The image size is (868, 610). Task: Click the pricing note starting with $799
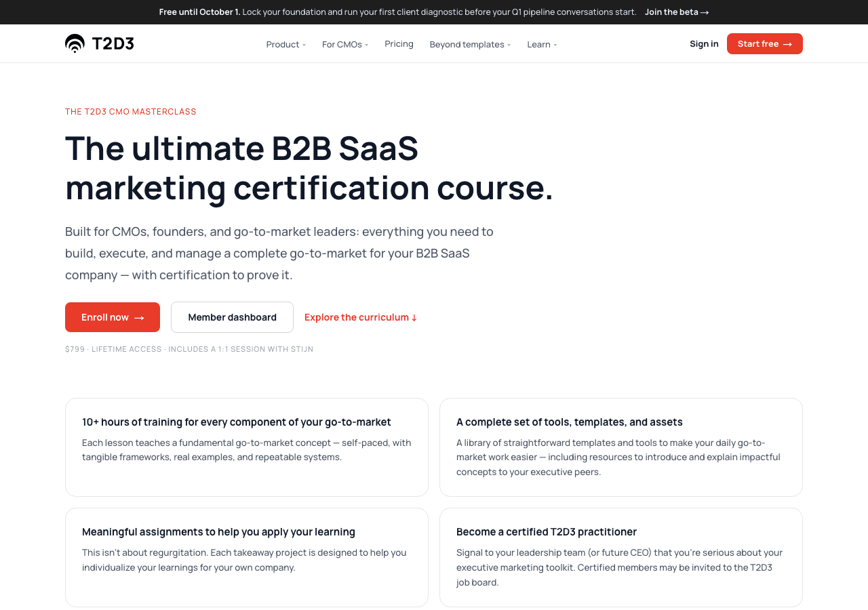(189, 349)
